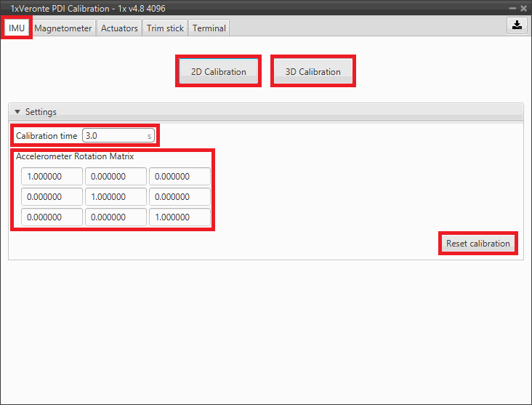Focus rotation matrix row 3, column 2 cell
532x405 pixels.
116,217
